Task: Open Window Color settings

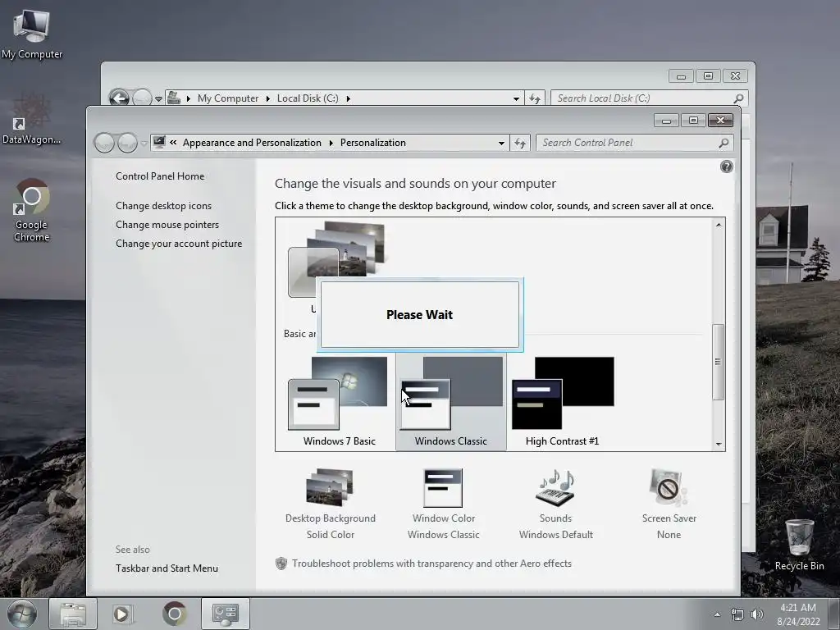Action: [x=443, y=504]
